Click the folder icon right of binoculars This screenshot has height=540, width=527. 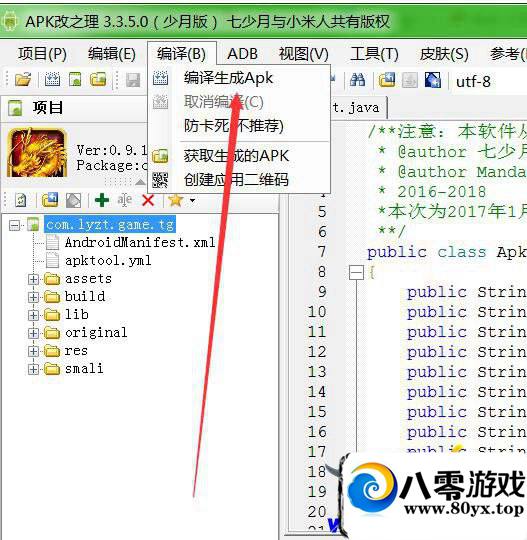(387, 80)
